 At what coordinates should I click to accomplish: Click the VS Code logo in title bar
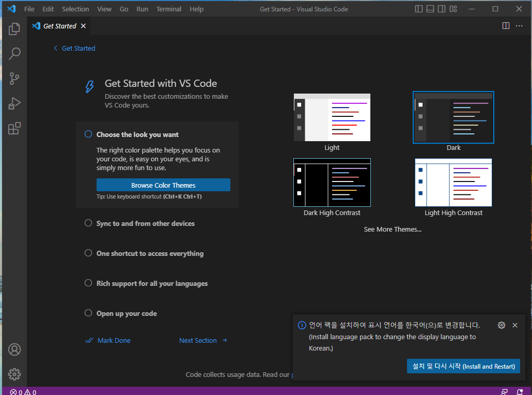[11, 9]
